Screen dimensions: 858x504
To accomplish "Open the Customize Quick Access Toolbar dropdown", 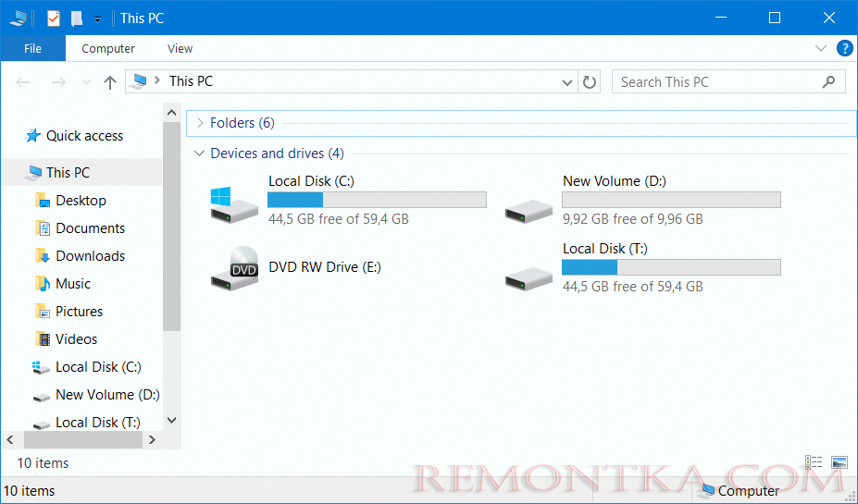I will pyautogui.click(x=97, y=19).
